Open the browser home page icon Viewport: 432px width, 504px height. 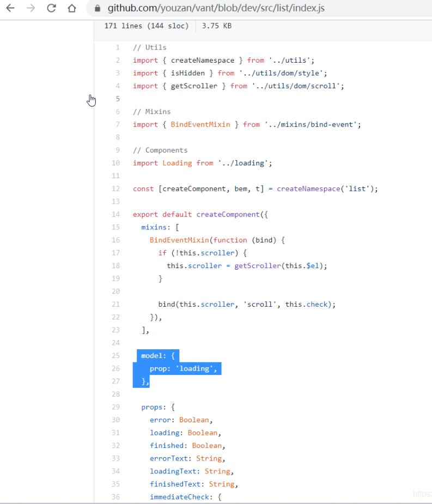click(72, 8)
